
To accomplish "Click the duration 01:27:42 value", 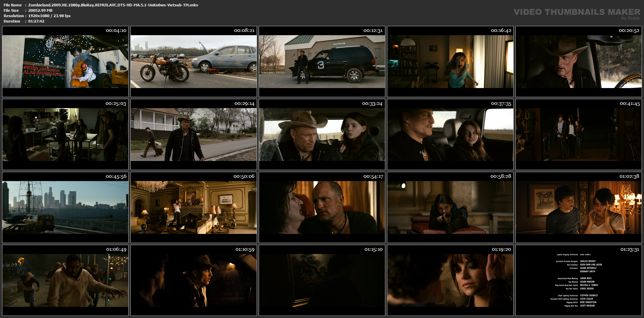I will pos(36,21).
